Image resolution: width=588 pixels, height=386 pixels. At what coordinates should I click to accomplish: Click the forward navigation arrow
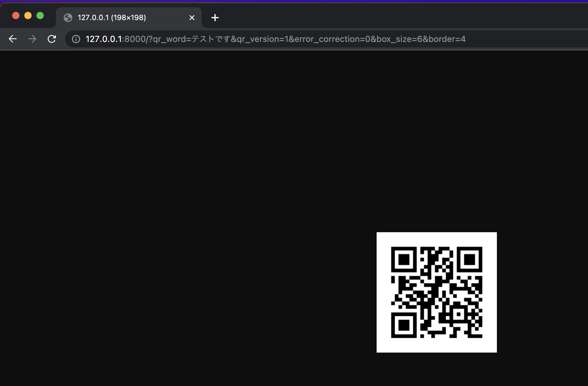tap(32, 39)
